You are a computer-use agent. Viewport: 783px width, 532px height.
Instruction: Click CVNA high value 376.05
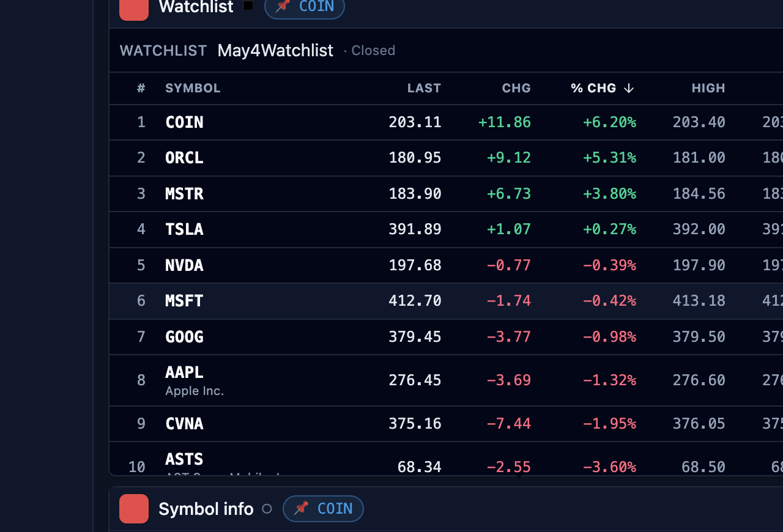coord(699,424)
